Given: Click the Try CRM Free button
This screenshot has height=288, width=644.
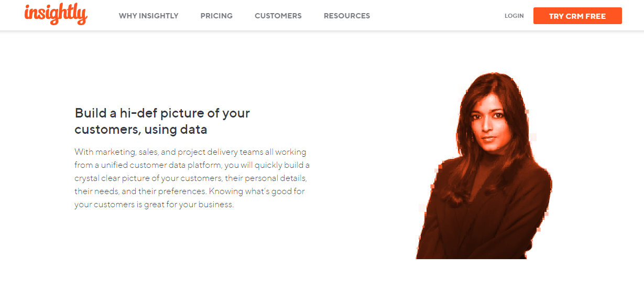Looking at the screenshot, I should click(x=577, y=16).
